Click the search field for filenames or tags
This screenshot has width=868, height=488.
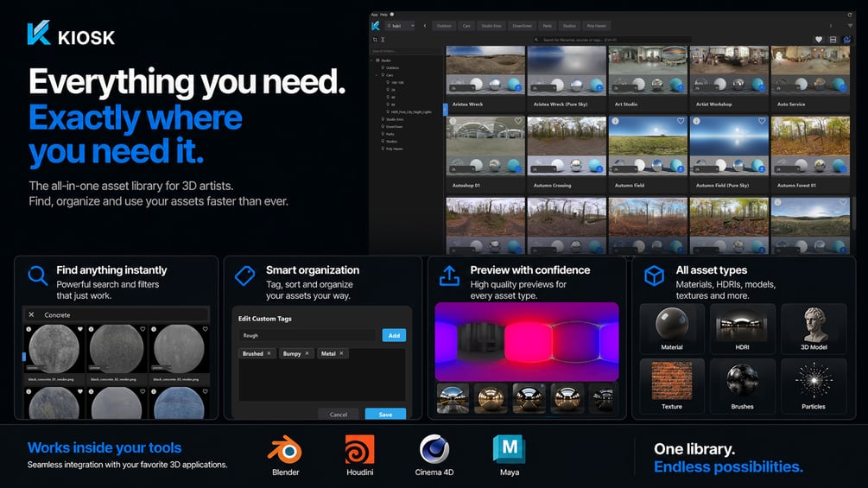click(x=611, y=40)
